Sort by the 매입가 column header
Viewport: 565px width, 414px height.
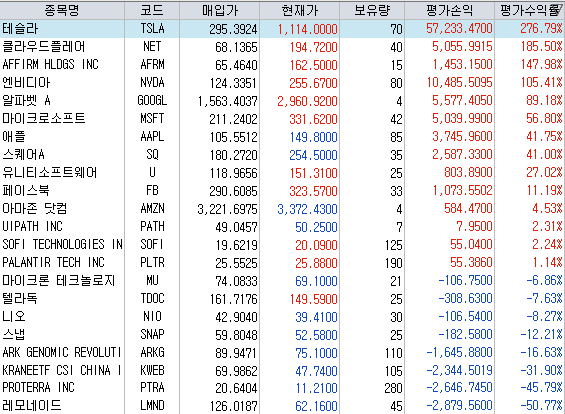click(219, 10)
